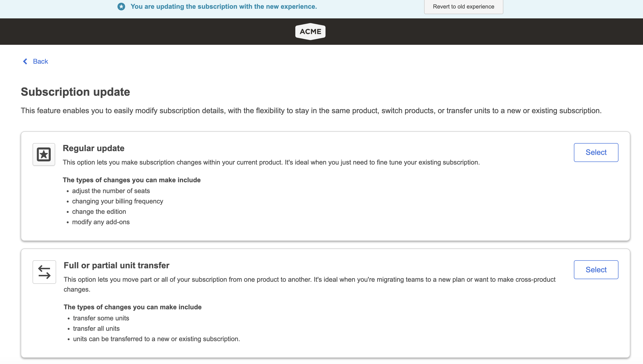The width and height of the screenshot is (643, 364).
Task: Click the star icon in the top banner
Action: (121, 7)
